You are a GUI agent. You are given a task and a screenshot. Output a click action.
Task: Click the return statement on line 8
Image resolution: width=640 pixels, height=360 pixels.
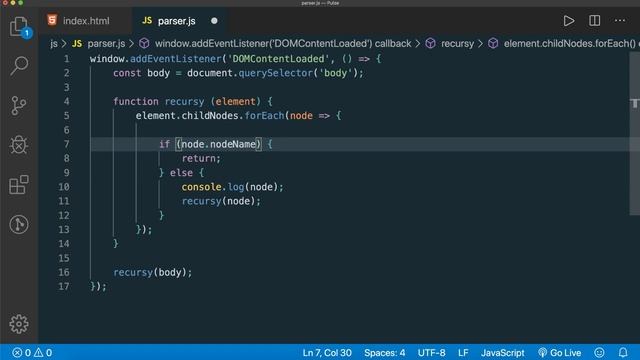(201, 158)
